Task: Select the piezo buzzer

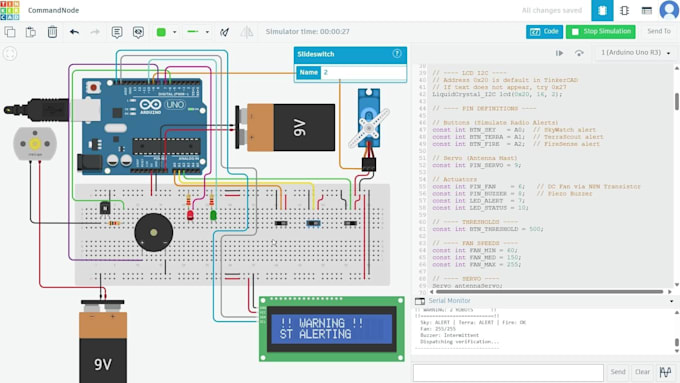Action: tap(154, 232)
